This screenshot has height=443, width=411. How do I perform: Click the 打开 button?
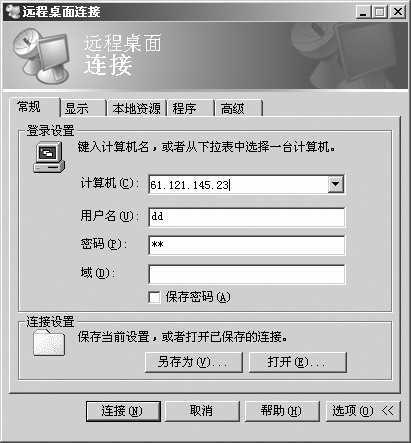tap(298, 362)
